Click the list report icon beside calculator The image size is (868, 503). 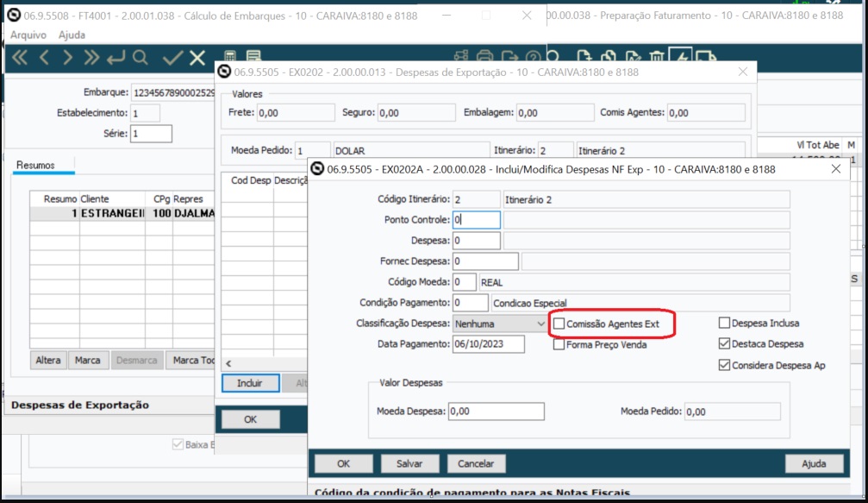pos(253,56)
